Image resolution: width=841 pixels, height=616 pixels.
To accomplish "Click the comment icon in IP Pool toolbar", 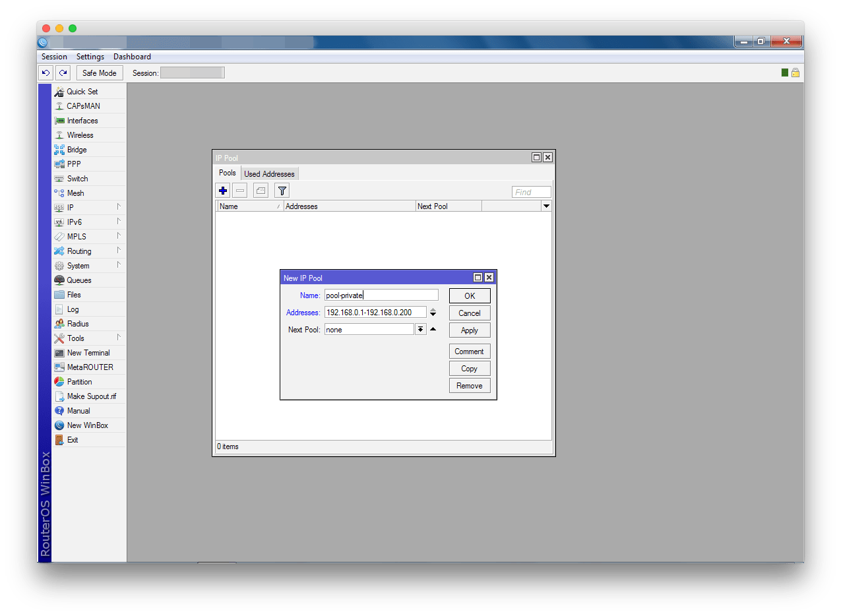I will coord(261,191).
